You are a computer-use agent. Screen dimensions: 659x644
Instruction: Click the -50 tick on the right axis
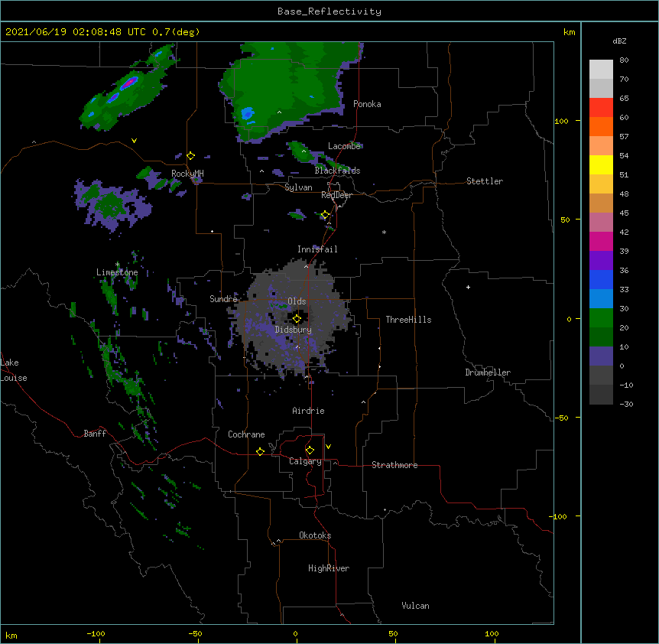[561, 418]
